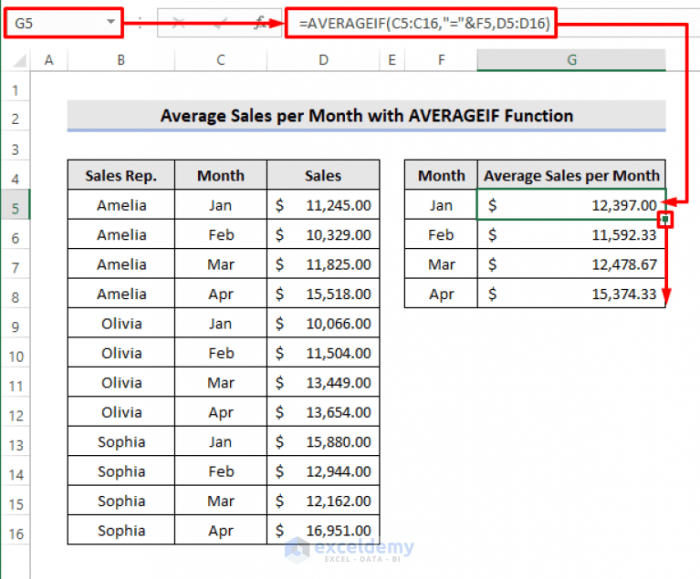Select the 'Amelia' cell in row 5
The height and width of the screenshot is (579, 700).
click(x=121, y=205)
